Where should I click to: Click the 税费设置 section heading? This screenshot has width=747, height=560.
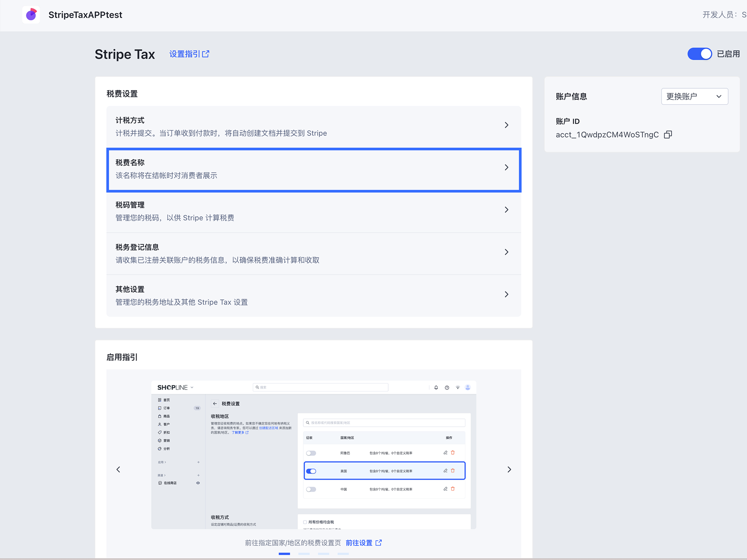click(122, 94)
